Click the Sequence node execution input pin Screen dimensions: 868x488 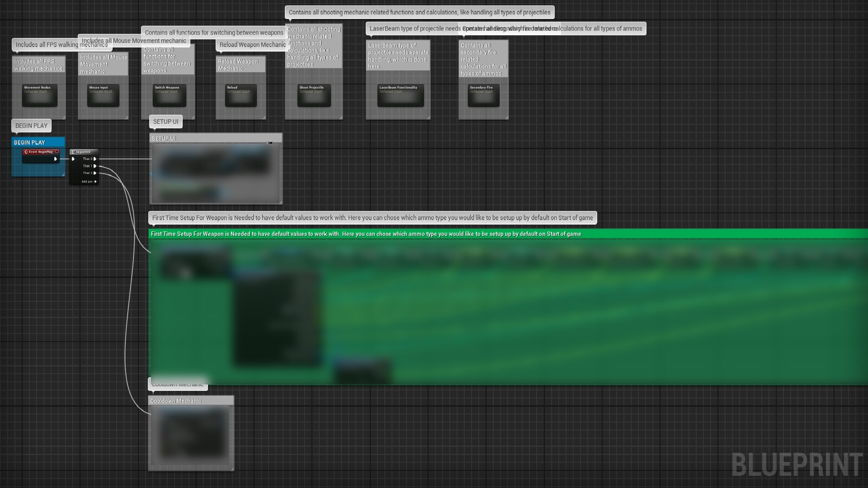(x=73, y=159)
